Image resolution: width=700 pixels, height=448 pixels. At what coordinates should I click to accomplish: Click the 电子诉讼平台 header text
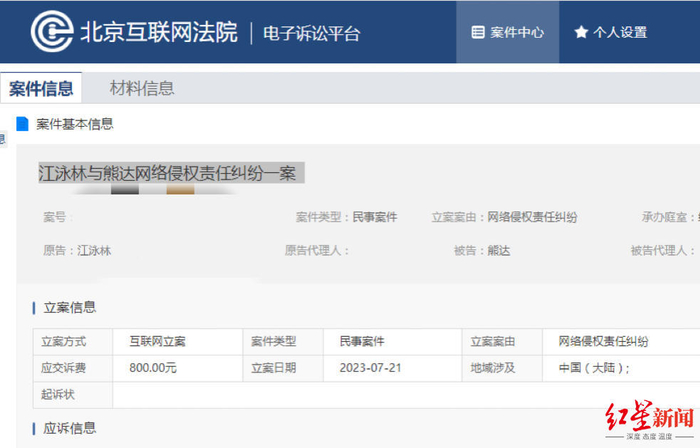click(x=312, y=33)
